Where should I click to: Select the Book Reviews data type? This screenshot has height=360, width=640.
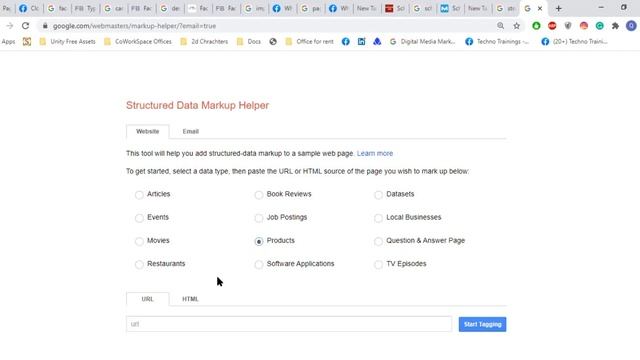click(259, 195)
